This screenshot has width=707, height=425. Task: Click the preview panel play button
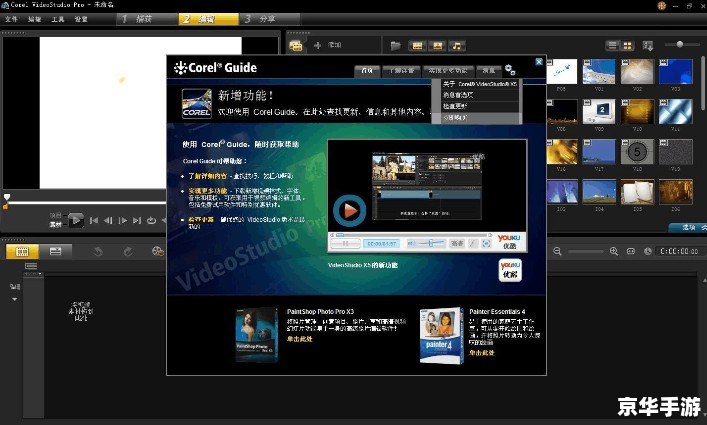[76, 220]
